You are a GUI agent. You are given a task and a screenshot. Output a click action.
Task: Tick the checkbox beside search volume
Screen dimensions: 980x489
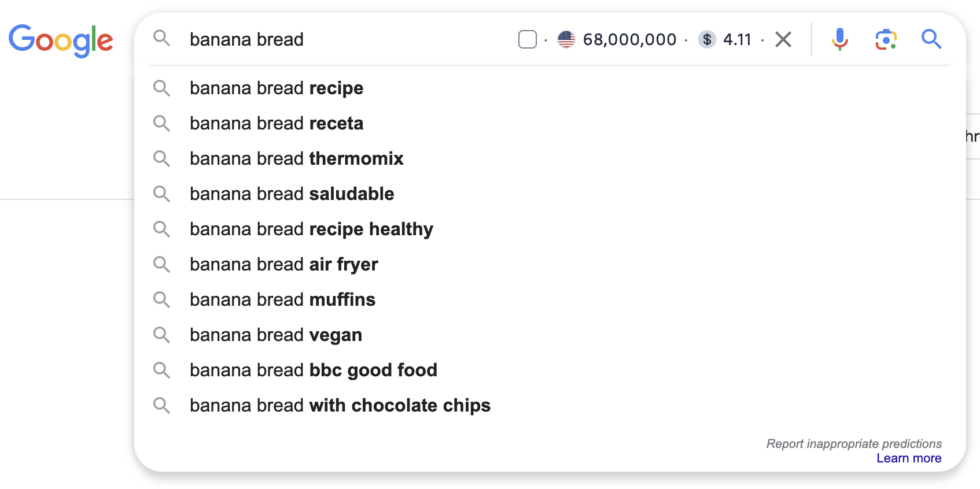[528, 39]
